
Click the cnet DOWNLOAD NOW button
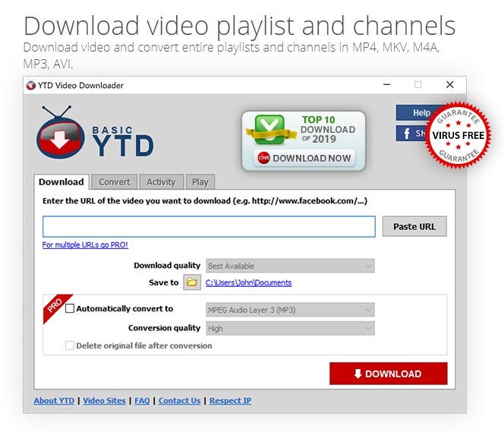coord(304,158)
